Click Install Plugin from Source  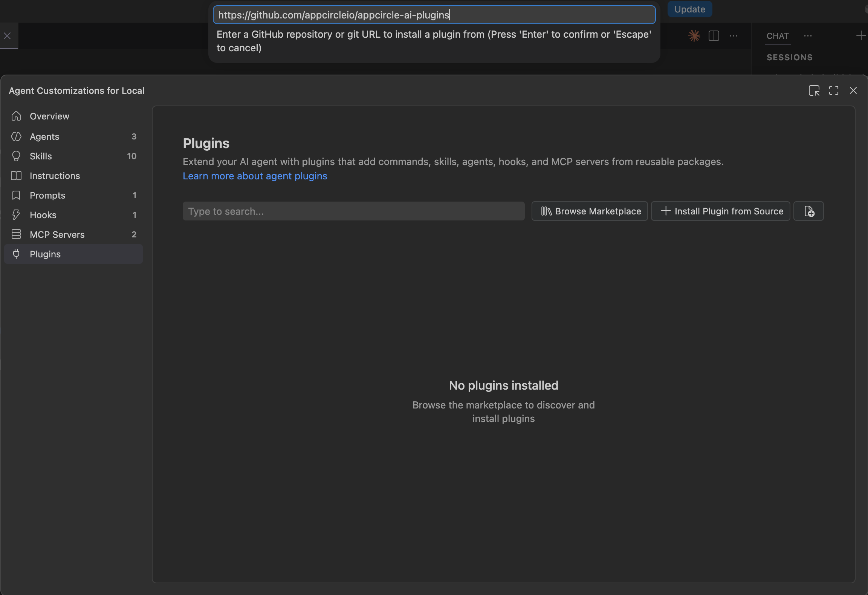(720, 211)
